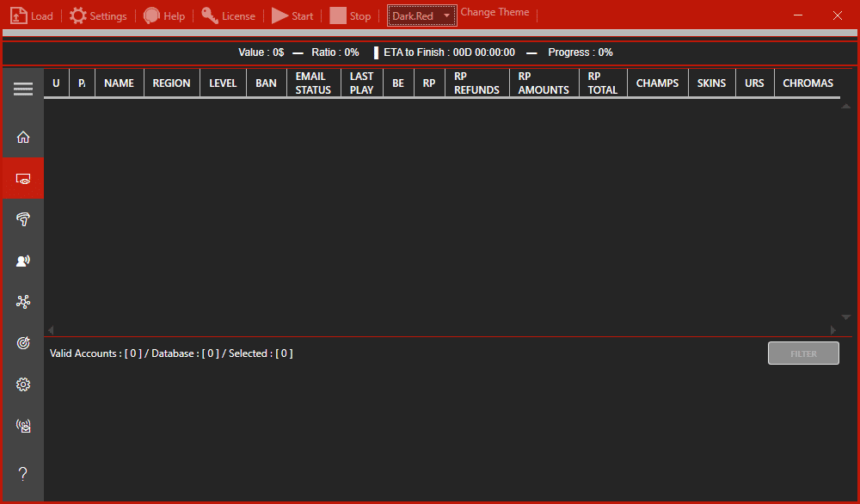Click the Help button in toolbar
This screenshot has width=860, height=504.
(x=164, y=15)
